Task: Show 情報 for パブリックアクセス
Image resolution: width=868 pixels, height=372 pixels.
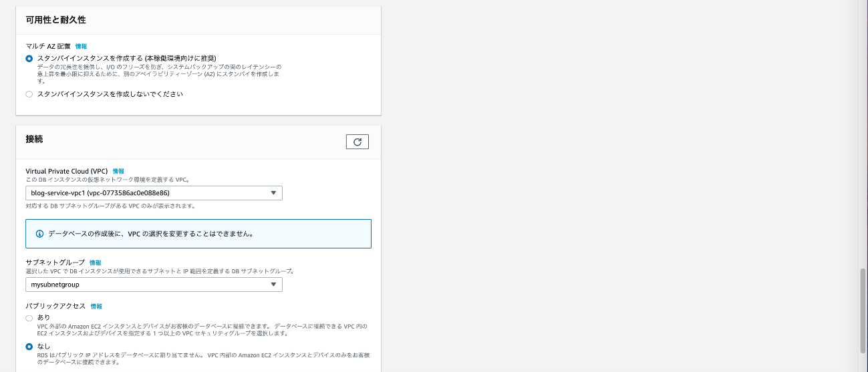Action: [96, 307]
